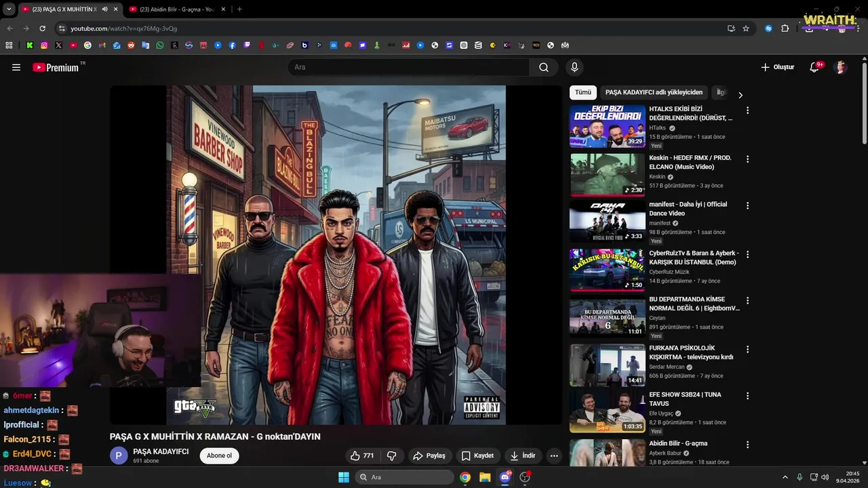Dislike the video with thumbs down
The image size is (868, 488).
pos(392,455)
